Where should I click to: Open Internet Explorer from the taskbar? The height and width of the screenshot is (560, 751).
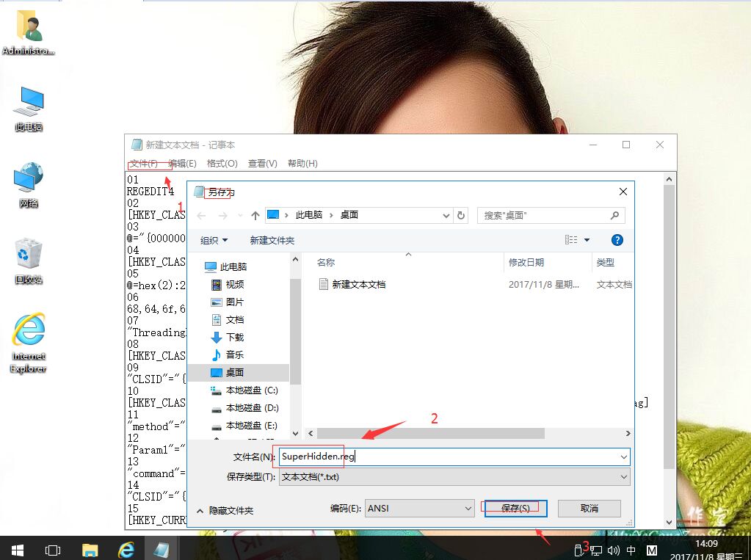coord(126,549)
